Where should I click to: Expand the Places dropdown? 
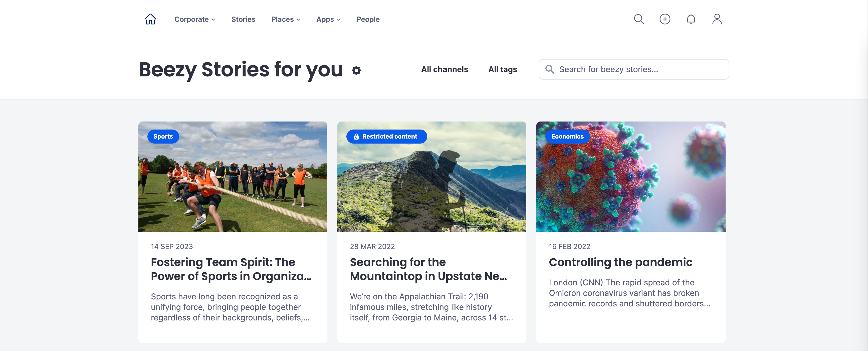pos(285,20)
